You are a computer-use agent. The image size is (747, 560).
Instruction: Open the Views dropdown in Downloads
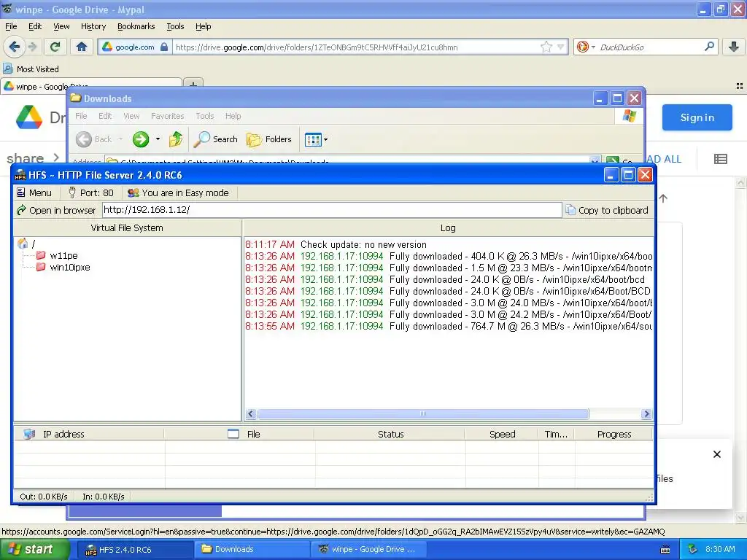click(x=316, y=139)
